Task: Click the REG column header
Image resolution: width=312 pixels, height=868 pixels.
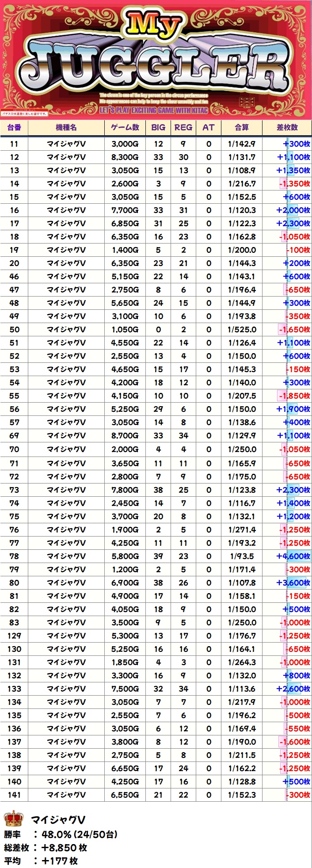Action: (183, 128)
